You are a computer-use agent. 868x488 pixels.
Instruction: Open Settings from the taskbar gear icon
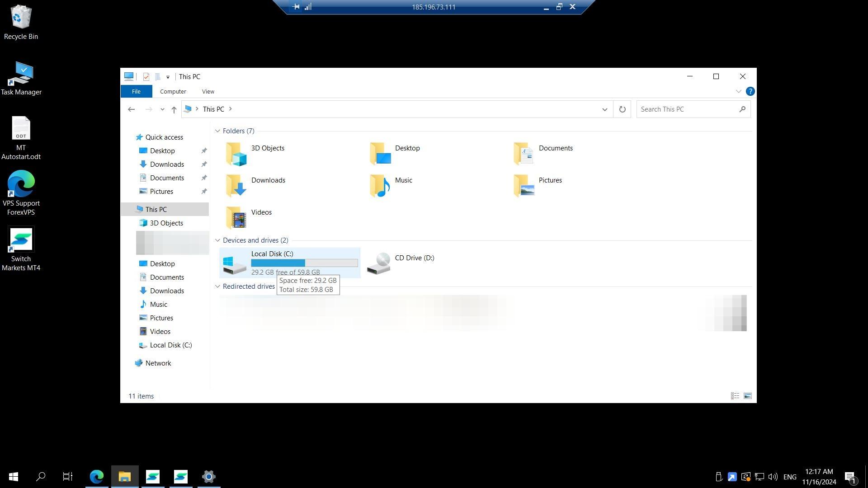(x=208, y=476)
